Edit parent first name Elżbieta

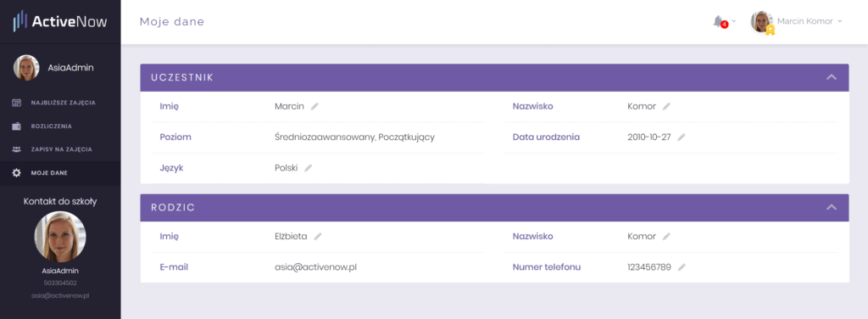[318, 237]
